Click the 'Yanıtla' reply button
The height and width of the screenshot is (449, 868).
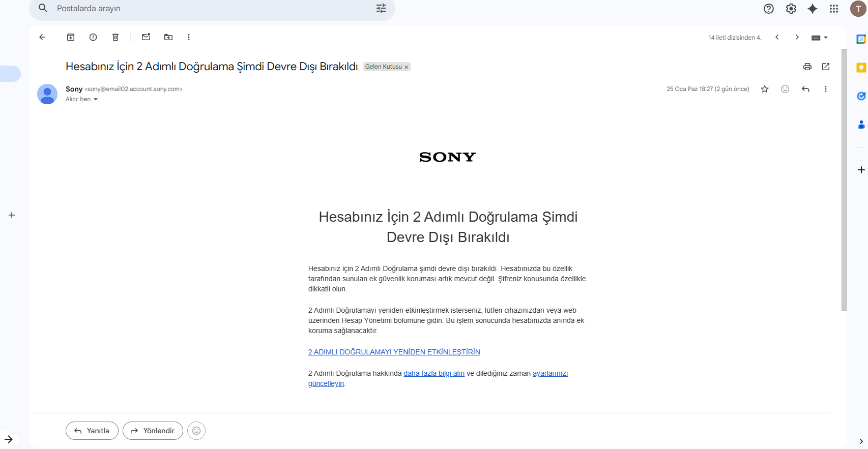(92, 431)
